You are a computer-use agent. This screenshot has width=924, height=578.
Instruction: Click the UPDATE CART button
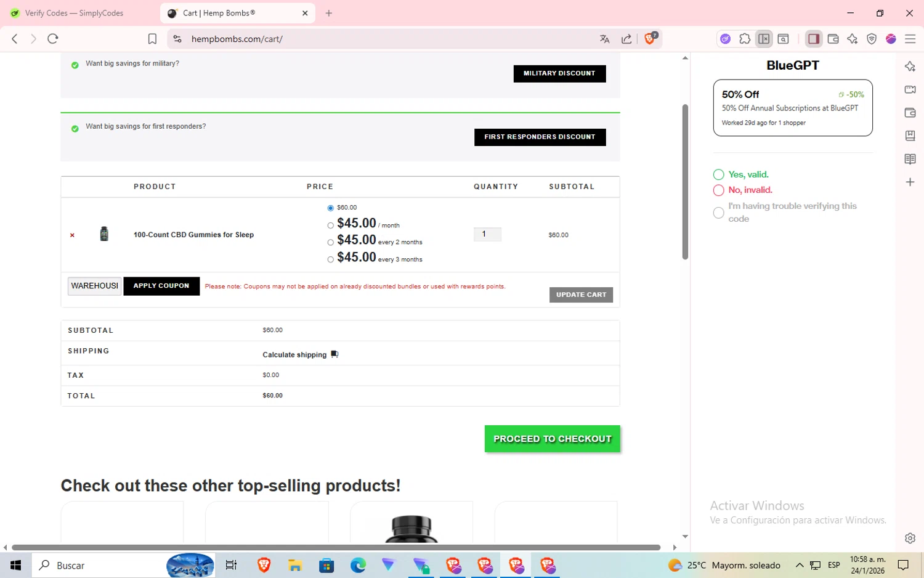581,295
